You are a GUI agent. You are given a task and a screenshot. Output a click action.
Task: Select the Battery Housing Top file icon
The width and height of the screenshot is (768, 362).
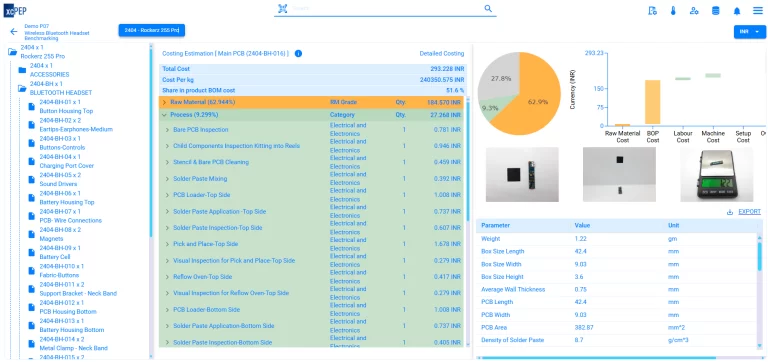pyautogui.click(x=32, y=198)
